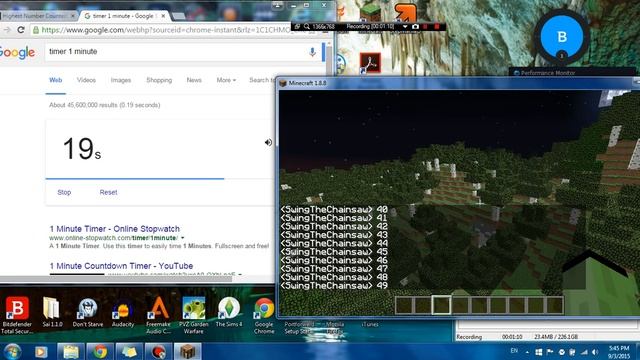The width and height of the screenshot is (640, 360).
Task: Click the Google logo
Action: coord(17,52)
